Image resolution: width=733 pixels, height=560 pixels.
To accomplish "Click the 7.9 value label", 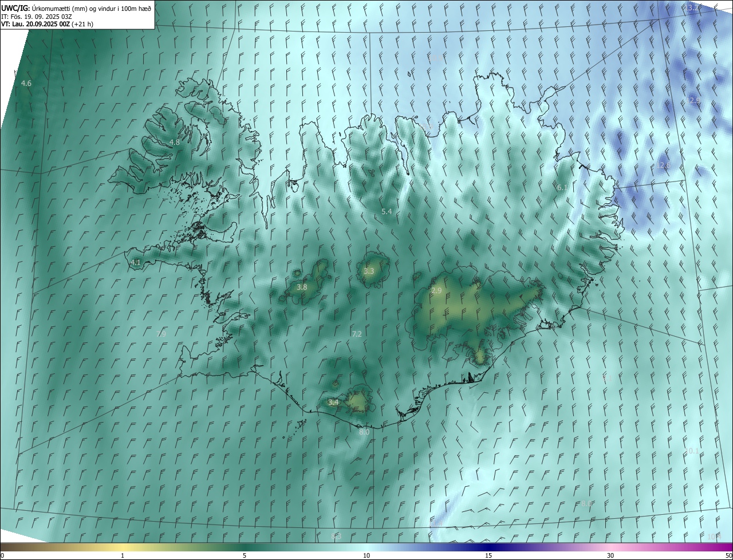I will (x=161, y=334).
